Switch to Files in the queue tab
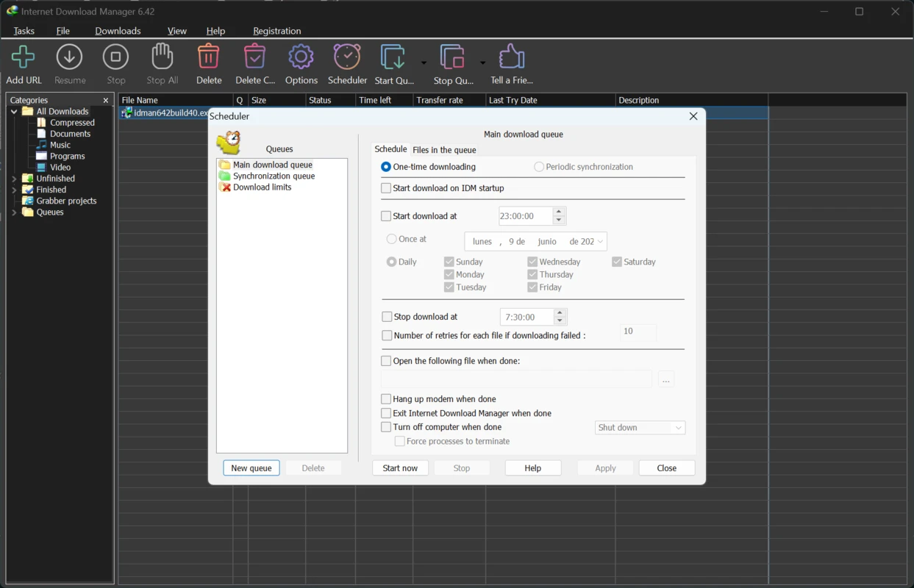This screenshot has height=588, width=914. 444,150
